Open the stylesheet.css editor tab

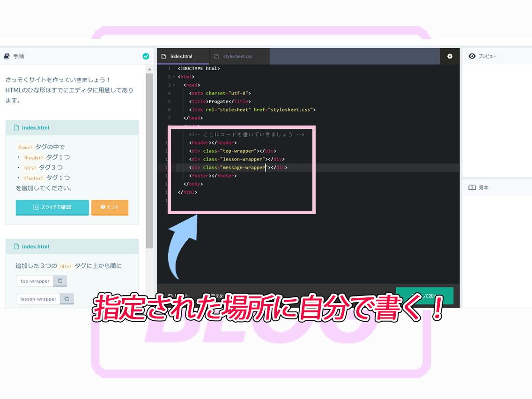click(239, 56)
